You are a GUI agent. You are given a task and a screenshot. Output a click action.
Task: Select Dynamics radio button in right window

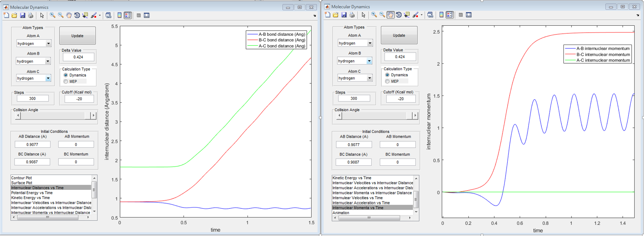coord(387,75)
